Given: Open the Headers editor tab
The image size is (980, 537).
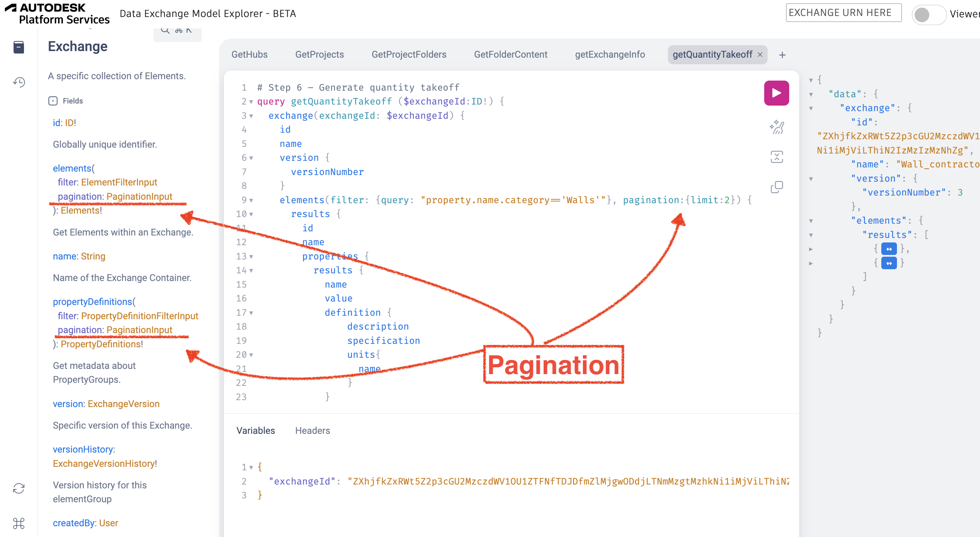Looking at the screenshot, I should pos(312,430).
